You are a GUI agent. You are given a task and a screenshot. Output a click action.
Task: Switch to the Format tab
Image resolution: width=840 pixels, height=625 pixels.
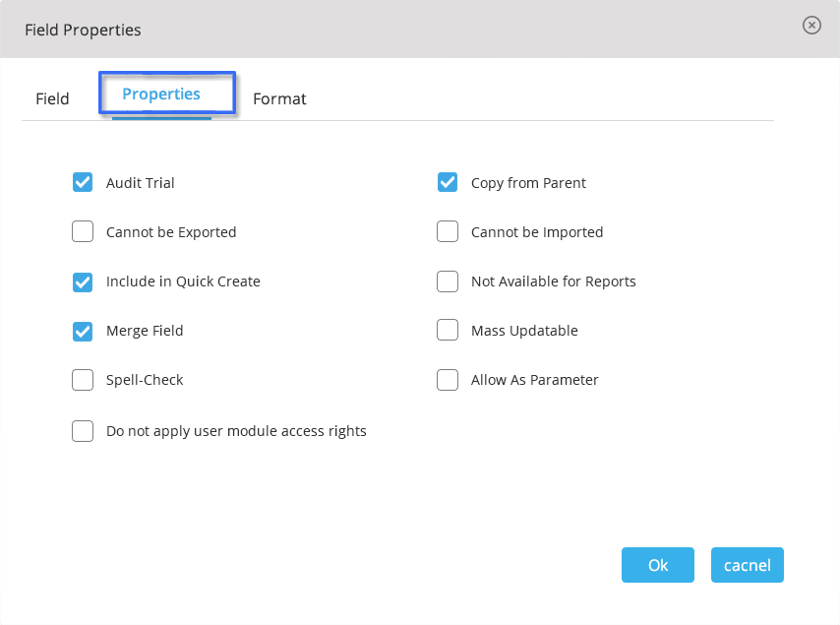point(279,98)
